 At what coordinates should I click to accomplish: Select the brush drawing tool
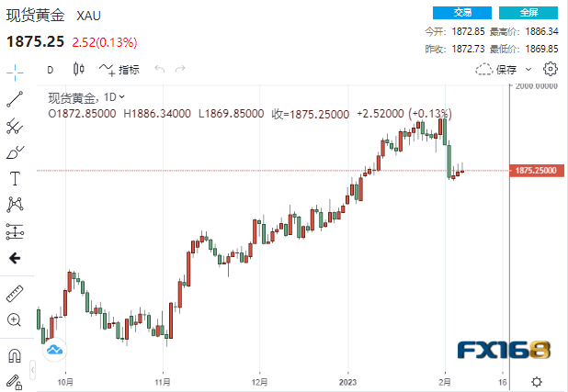(15, 151)
